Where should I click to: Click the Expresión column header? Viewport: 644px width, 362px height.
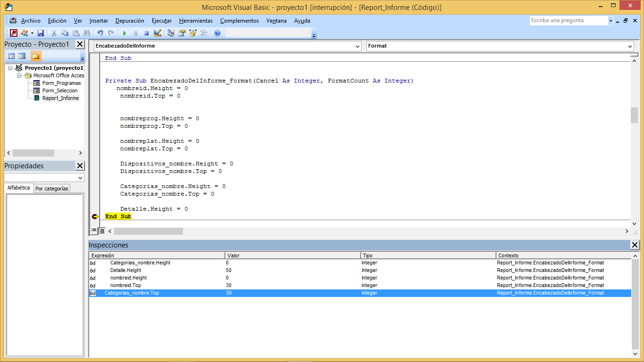[157, 255]
